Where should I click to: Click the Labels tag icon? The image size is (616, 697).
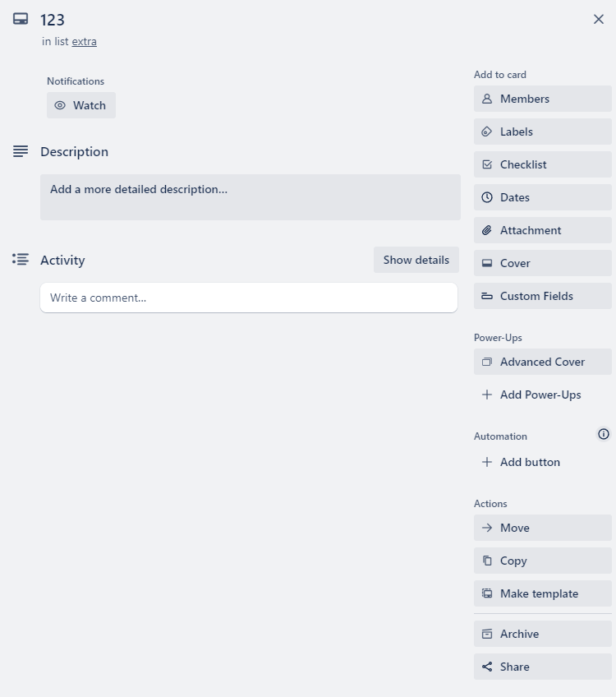pos(487,132)
